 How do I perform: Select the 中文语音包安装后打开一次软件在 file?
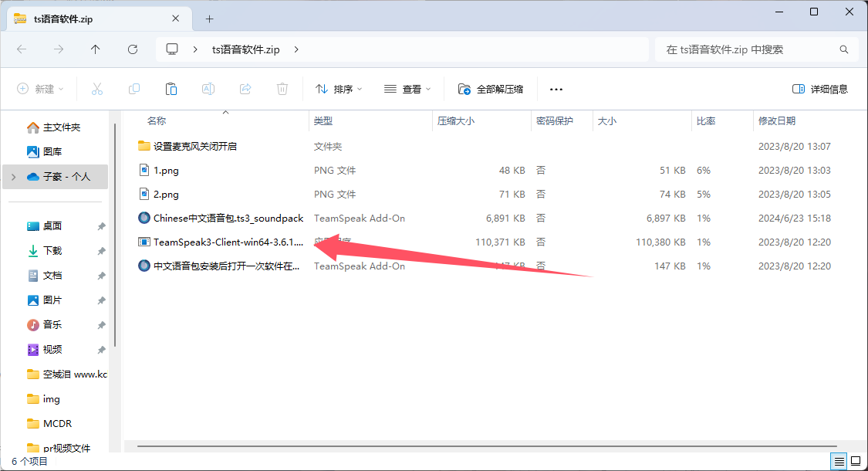218,266
